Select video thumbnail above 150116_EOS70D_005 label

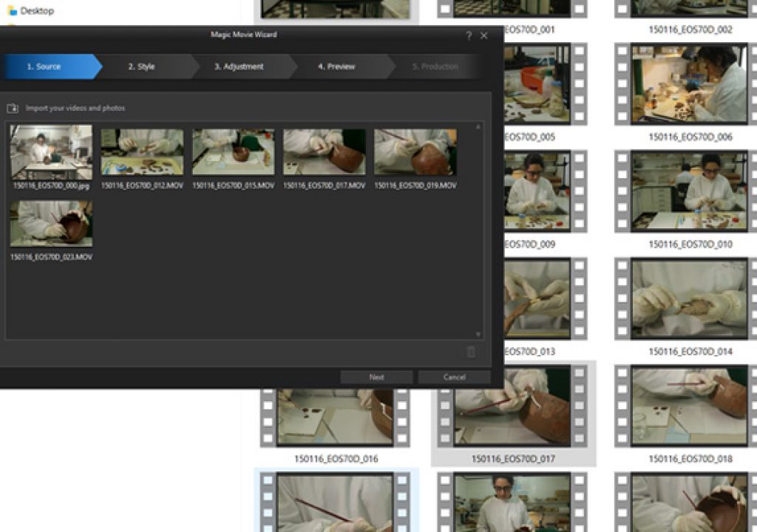click(546, 84)
